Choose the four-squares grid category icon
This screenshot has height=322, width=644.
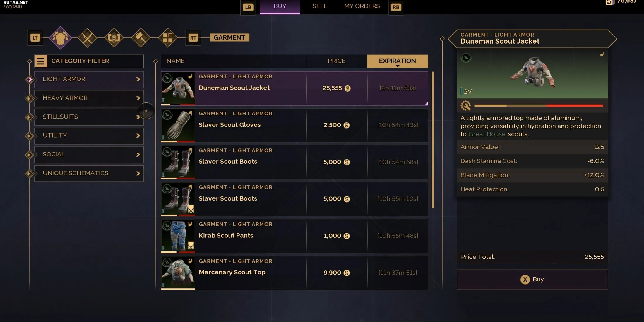coord(168,37)
